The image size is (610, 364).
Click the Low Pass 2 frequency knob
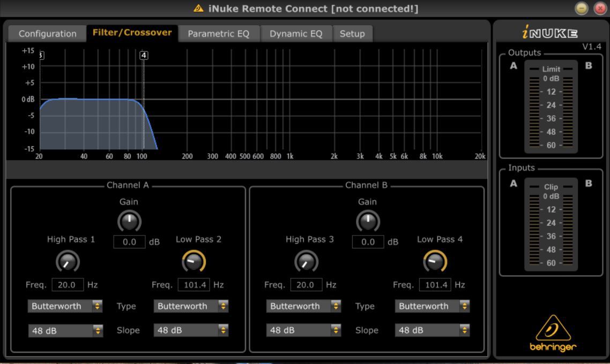[194, 261]
